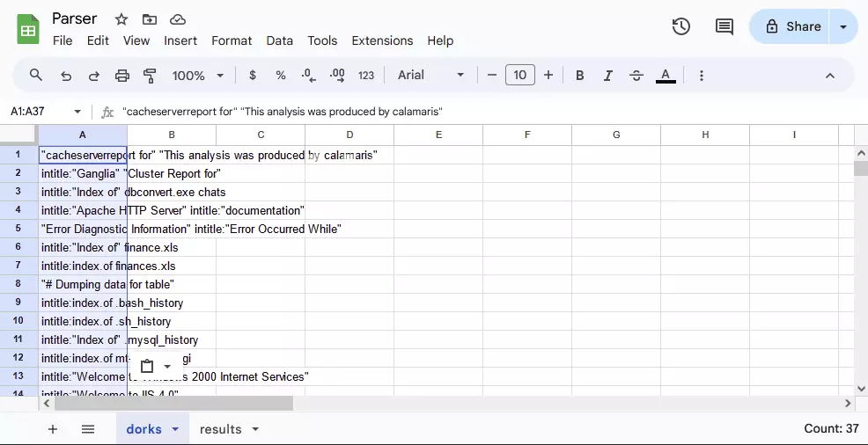
Task: Toggle strikethrough formatting
Action: 636,75
